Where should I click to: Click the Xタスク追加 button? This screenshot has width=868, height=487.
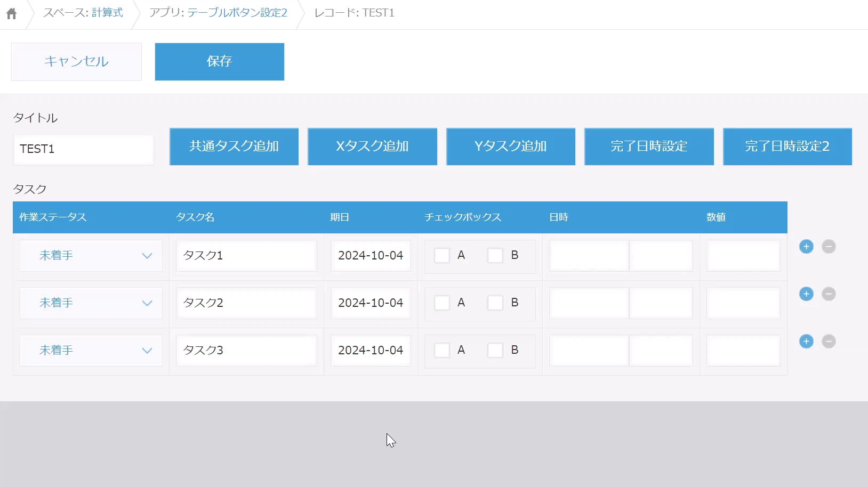coord(372,147)
